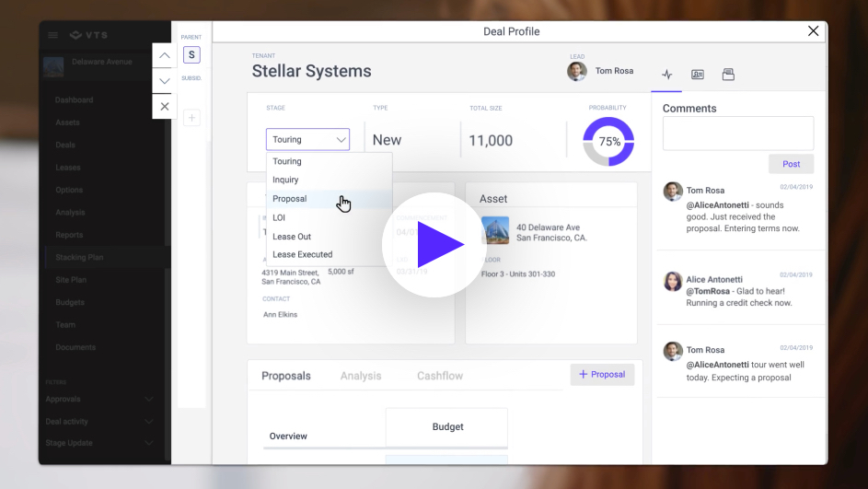
Task: Open Team in the sidebar
Action: click(x=65, y=325)
